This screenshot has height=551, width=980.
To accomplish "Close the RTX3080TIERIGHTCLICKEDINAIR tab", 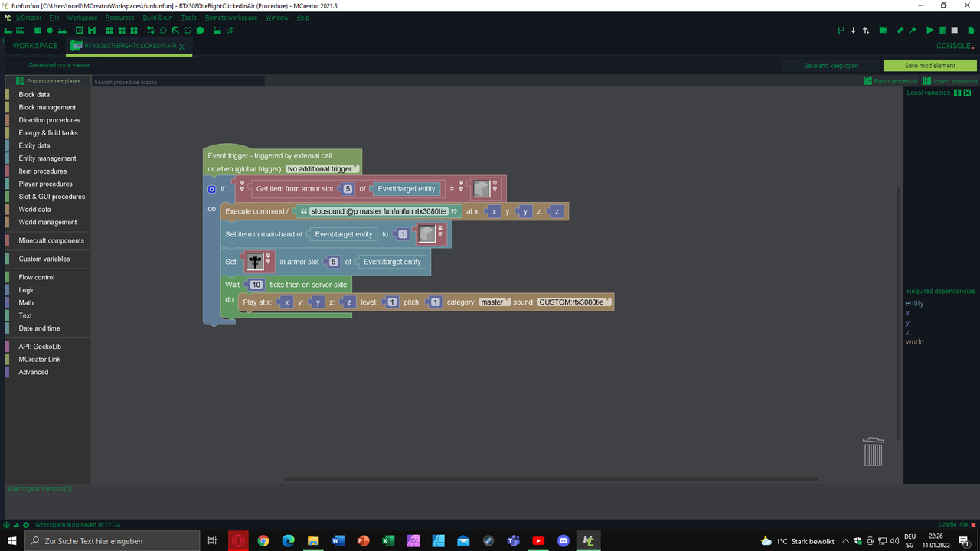I will pyautogui.click(x=181, y=47).
